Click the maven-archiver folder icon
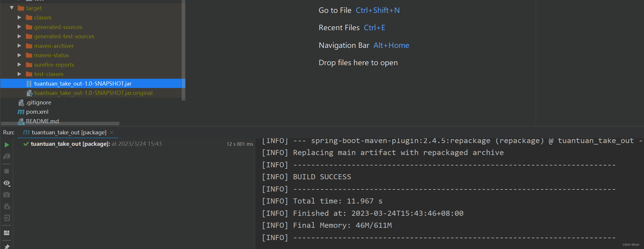 coord(29,46)
